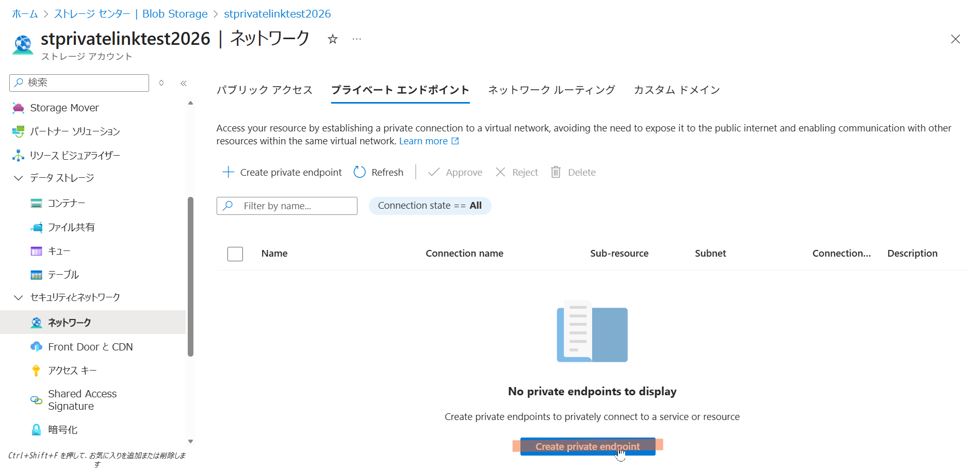Switch to パブリック アクセス tab
This screenshot has height=470, width=980.
(265, 90)
